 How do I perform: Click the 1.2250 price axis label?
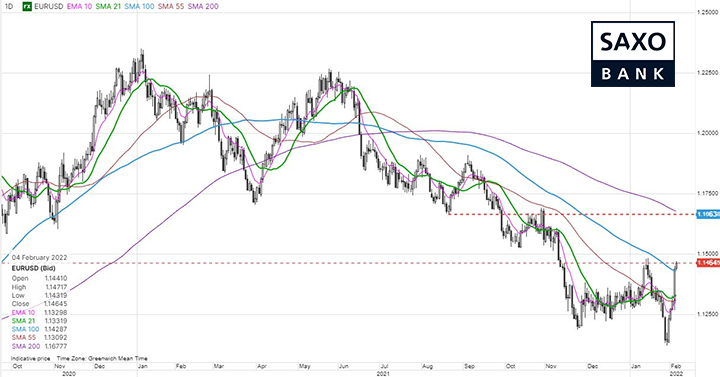pos(708,73)
